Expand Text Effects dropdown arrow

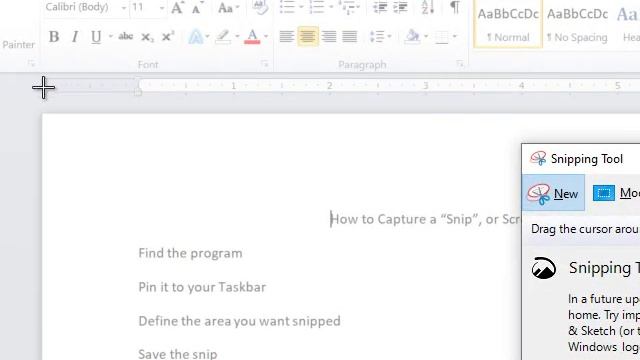pos(207,37)
